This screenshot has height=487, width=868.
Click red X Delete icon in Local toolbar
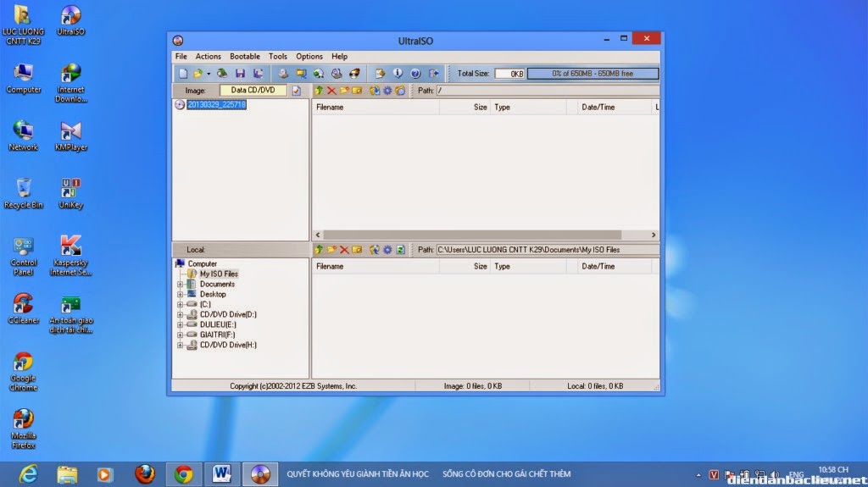(344, 250)
